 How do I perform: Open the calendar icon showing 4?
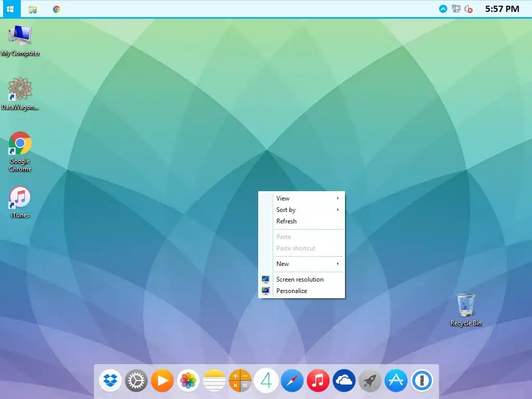pos(266,380)
